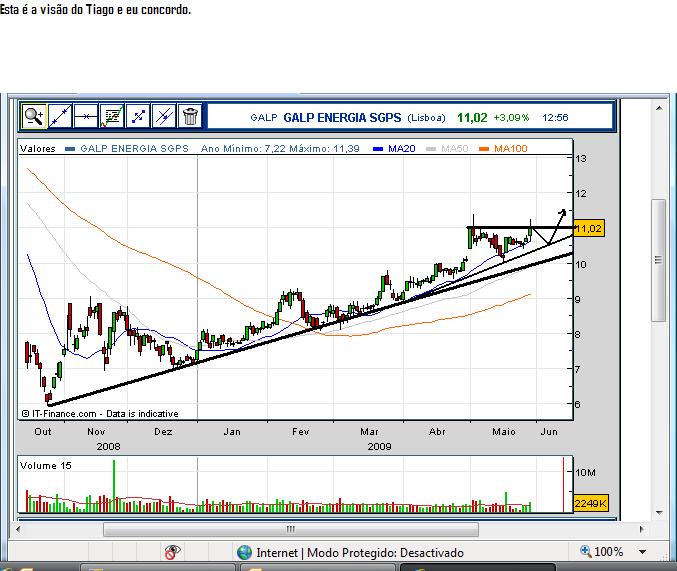Click the zoom 100% magnifier in status bar
677x571 pixels.
[x=586, y=551]
